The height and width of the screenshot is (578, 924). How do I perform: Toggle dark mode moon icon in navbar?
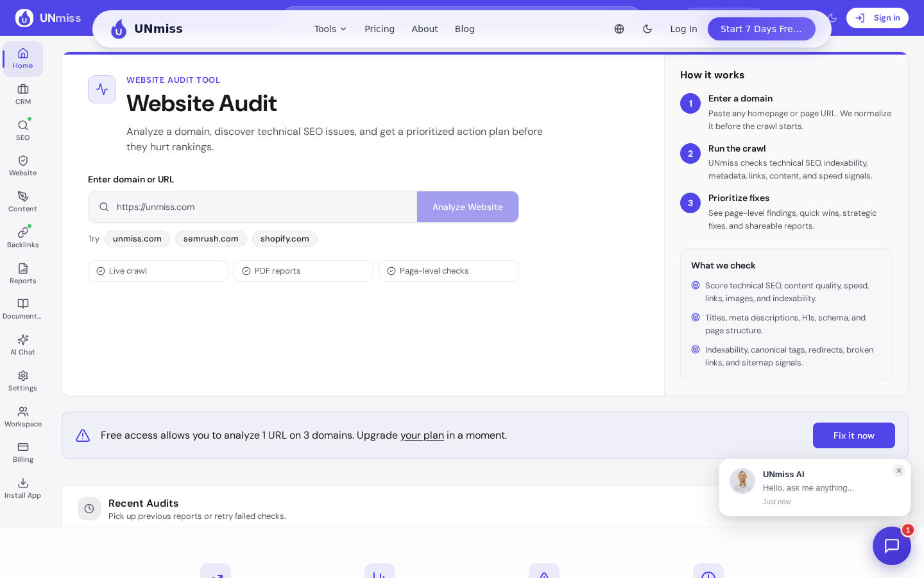tap(647, 29)
